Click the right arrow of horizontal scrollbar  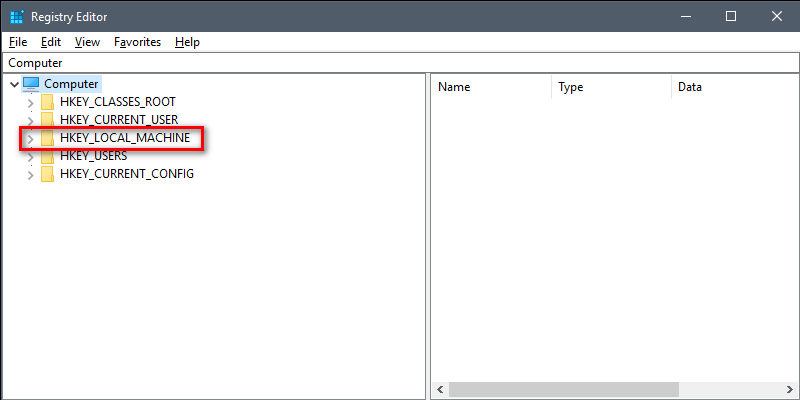[790, 390]
